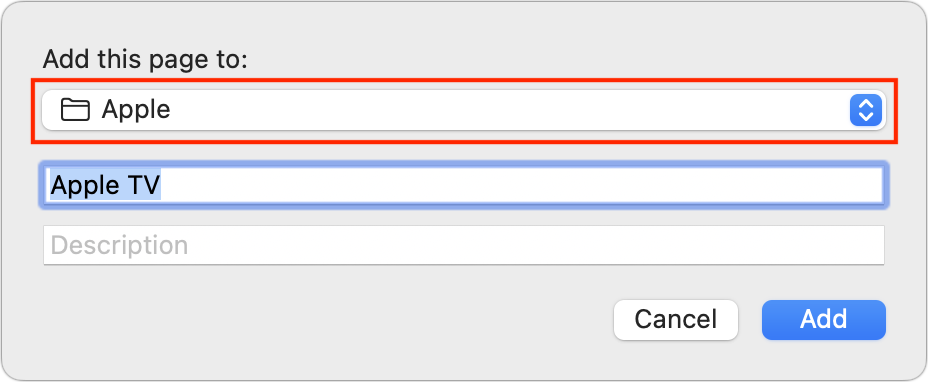Show folder choices via blue arrows control
The height and width of the screenshot is (382, 928).
(x=866, y=110)
